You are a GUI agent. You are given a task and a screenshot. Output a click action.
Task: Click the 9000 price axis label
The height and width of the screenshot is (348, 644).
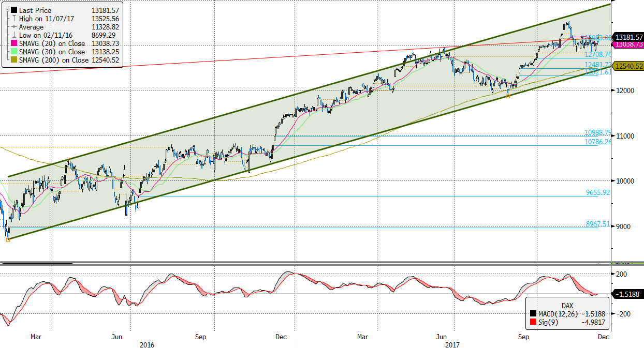pyautogui.click(x=623, y=226)
